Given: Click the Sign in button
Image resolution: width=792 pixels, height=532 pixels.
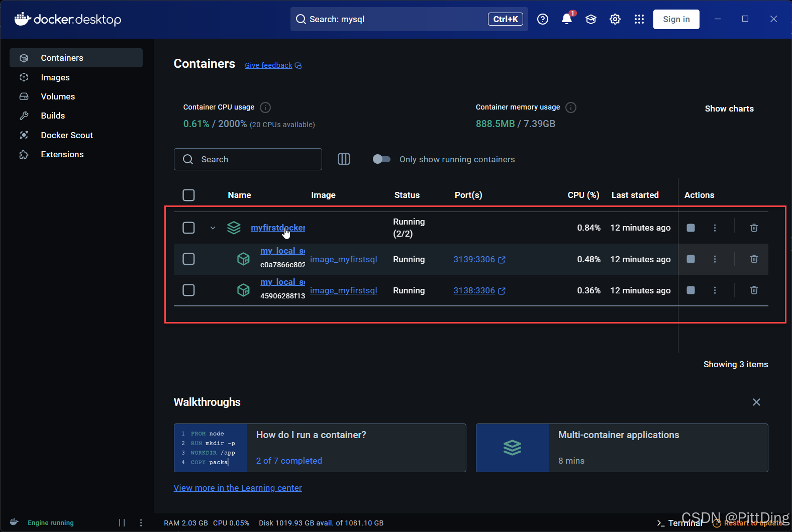Looking at the screenshot, I should [x=676, y=19].
